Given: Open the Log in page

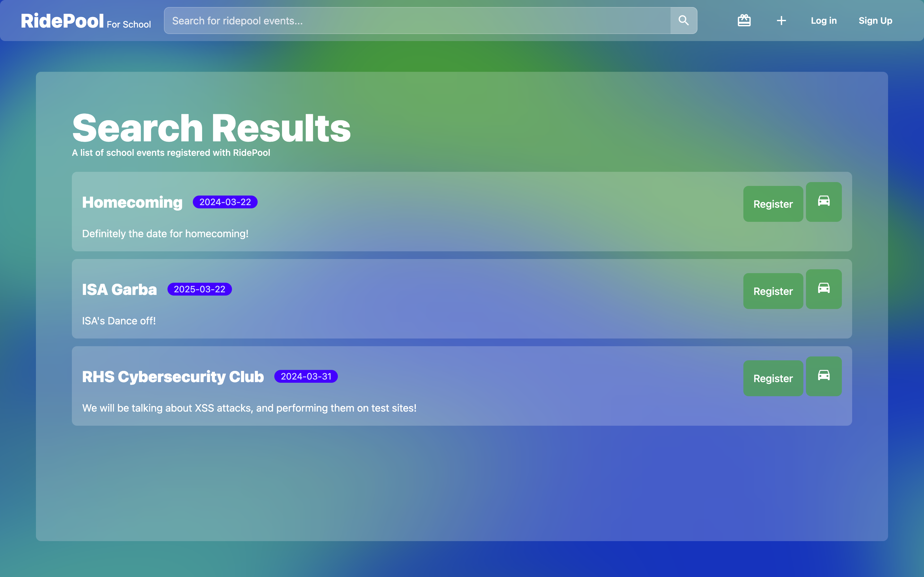Looking at the screenshot, I should tap(824, 21).
